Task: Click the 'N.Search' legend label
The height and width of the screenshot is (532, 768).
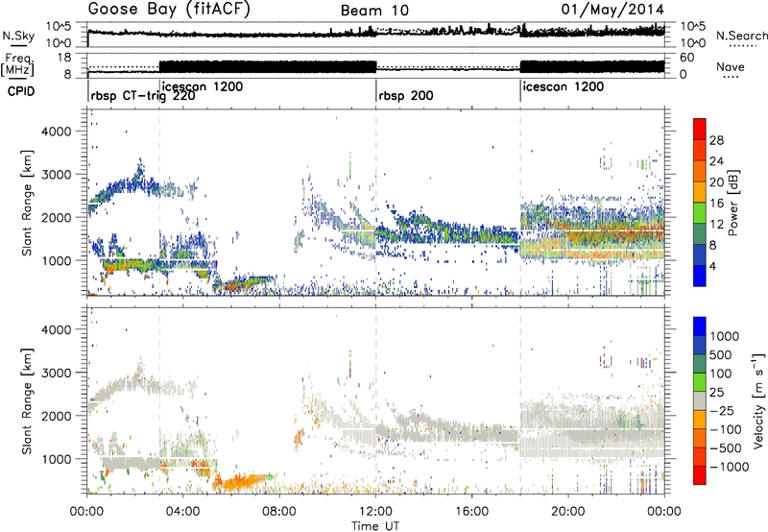Action: coord(741,36)
